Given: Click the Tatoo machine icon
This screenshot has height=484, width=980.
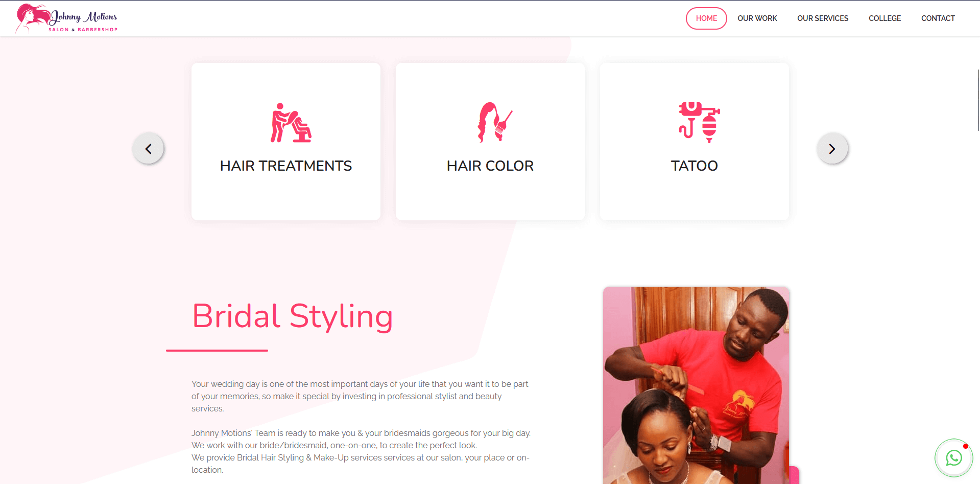Looking at the screenshot, I should tap(699, 123).
